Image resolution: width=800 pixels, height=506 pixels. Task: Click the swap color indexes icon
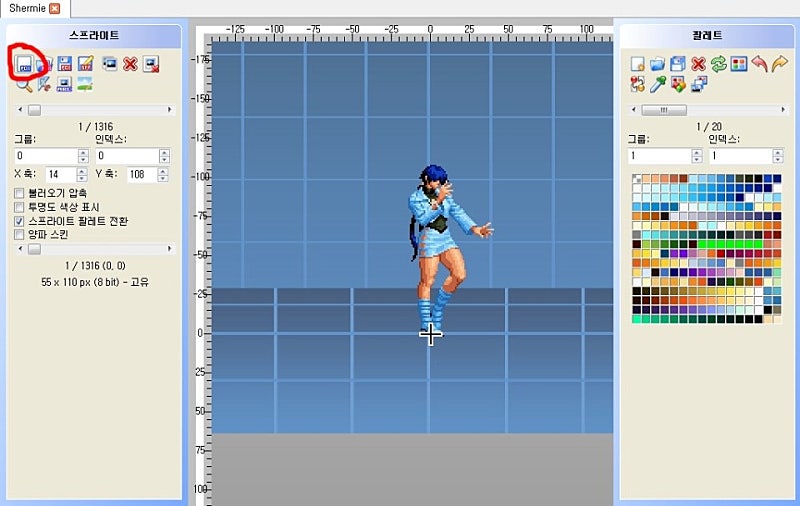(637, 84)
